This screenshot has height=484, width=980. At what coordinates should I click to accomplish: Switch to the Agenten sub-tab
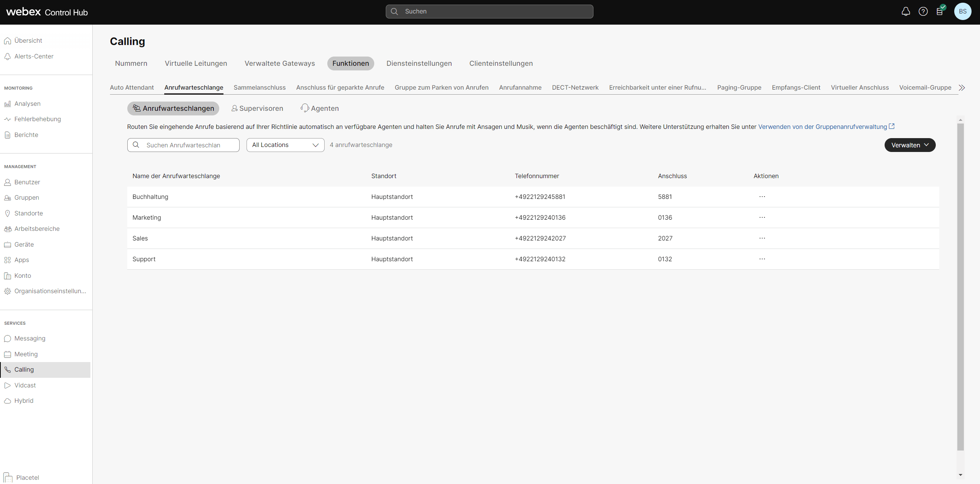coord(320,108)
